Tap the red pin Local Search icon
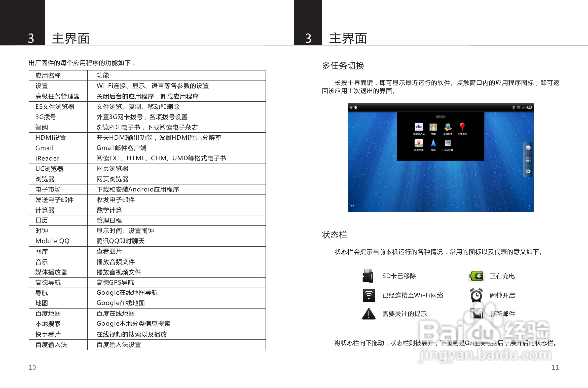This screenshot has height=388, width=588. pos(462,127)
